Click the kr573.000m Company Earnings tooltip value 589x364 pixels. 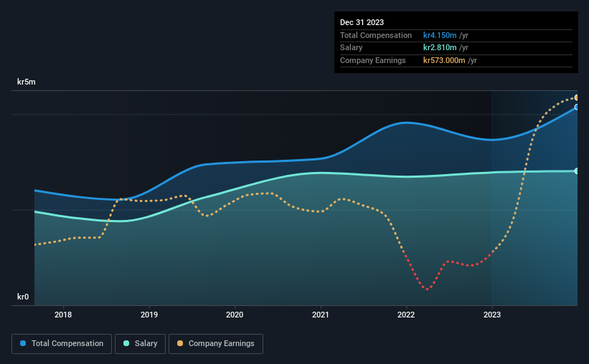(x=444, y=60)
